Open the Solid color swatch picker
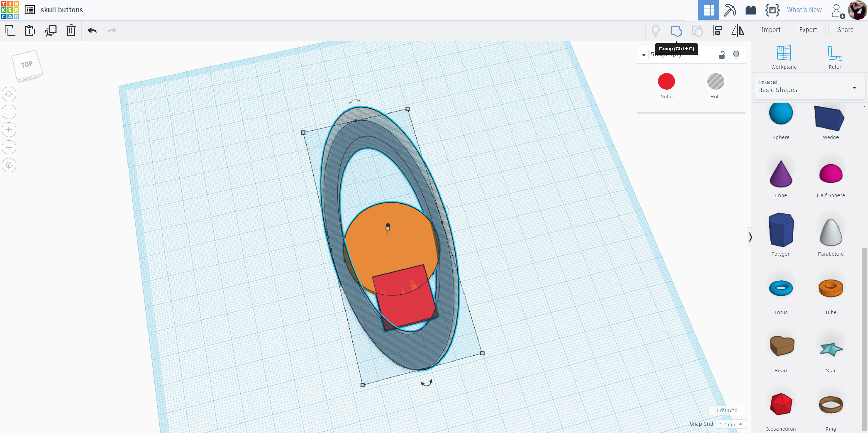 coord(666,81)
